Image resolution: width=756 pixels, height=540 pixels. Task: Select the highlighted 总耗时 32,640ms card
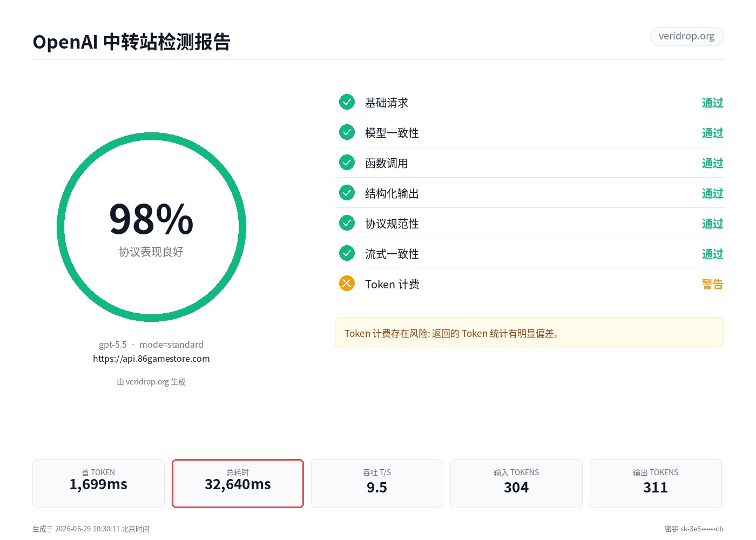pos(238,483)
